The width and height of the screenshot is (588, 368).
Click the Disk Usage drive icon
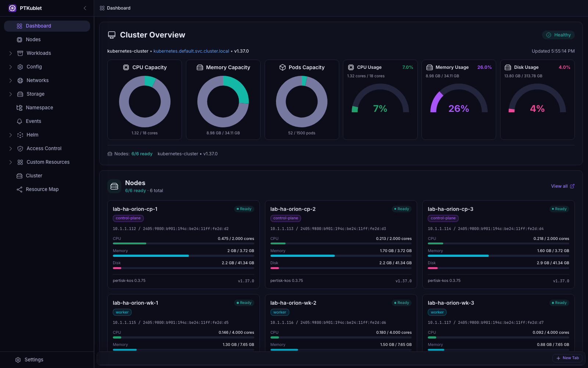point(508,67)
